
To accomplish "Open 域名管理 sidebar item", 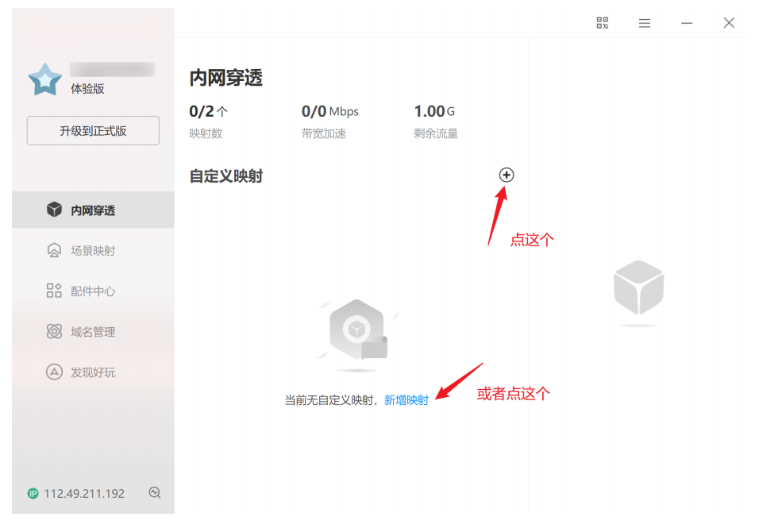I will click(93, 332).
